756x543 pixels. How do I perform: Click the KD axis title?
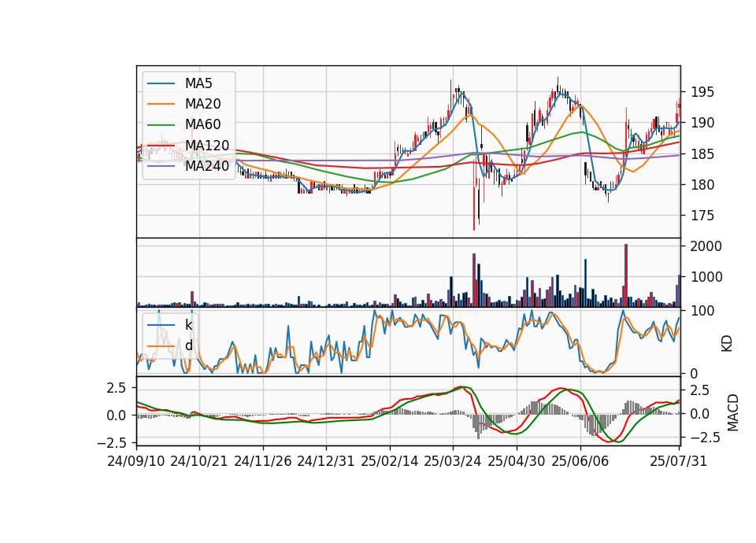727,344
